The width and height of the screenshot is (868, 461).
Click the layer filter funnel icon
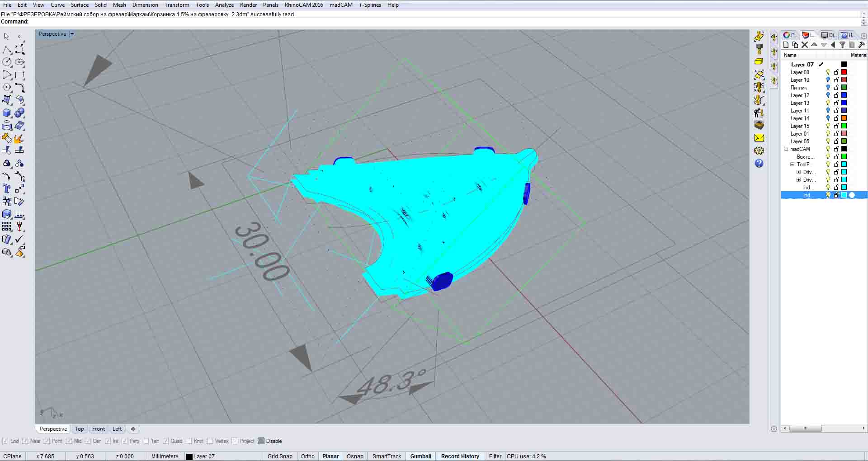click(x=842, y=45)
